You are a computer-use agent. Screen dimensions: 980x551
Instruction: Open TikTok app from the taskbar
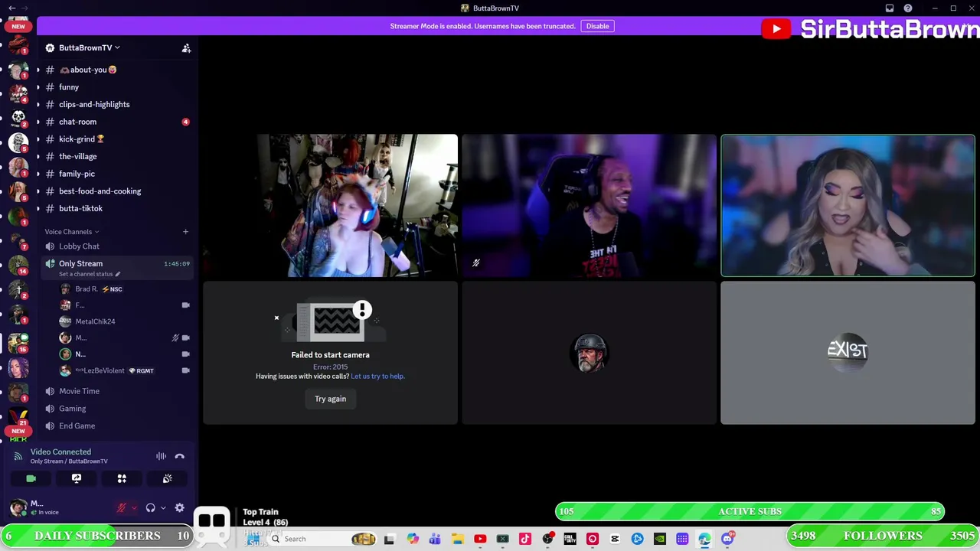pos(525,539)
